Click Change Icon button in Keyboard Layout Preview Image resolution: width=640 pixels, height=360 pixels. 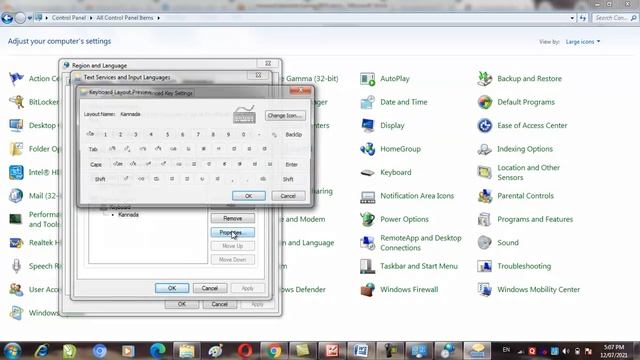point(285,116)
